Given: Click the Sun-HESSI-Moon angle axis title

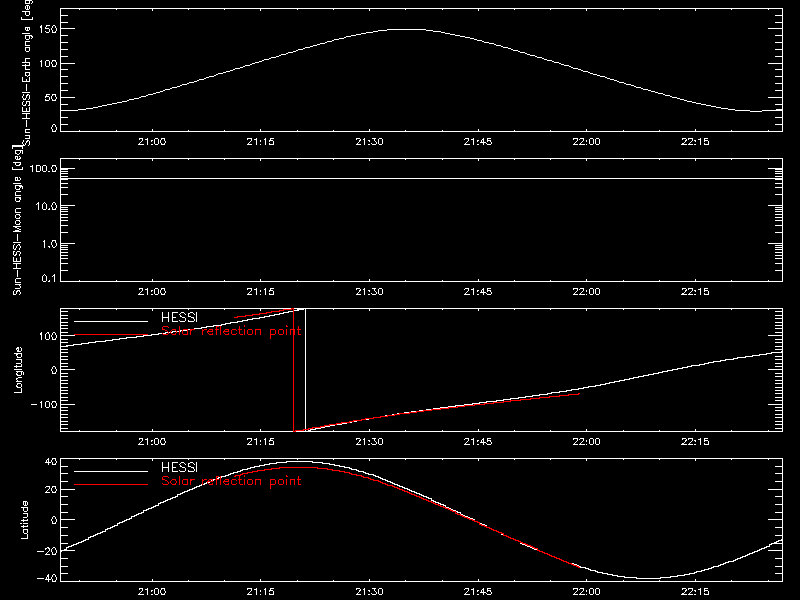Looking at the screenshot, I should tap(17, 220).
